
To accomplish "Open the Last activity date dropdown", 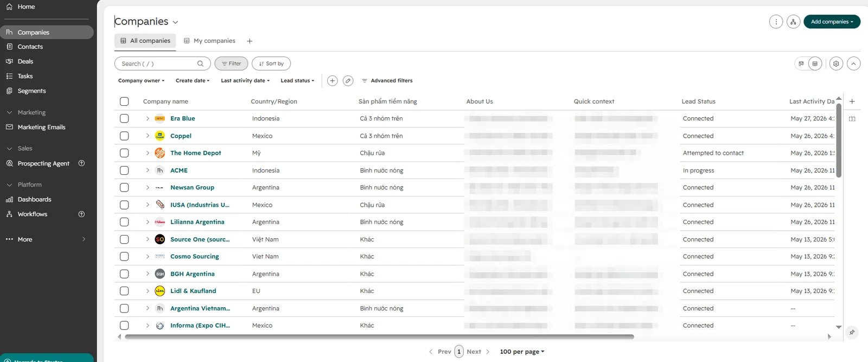I will [x=245, y=81].
